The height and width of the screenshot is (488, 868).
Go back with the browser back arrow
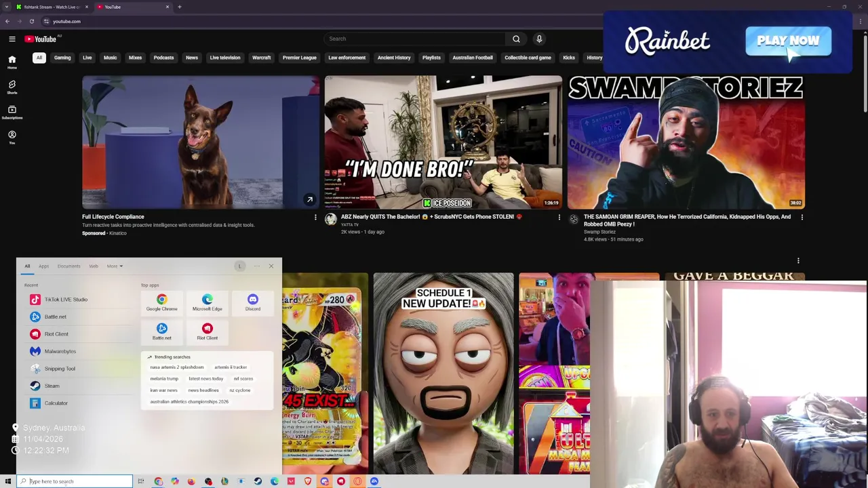tap(7, 21)
